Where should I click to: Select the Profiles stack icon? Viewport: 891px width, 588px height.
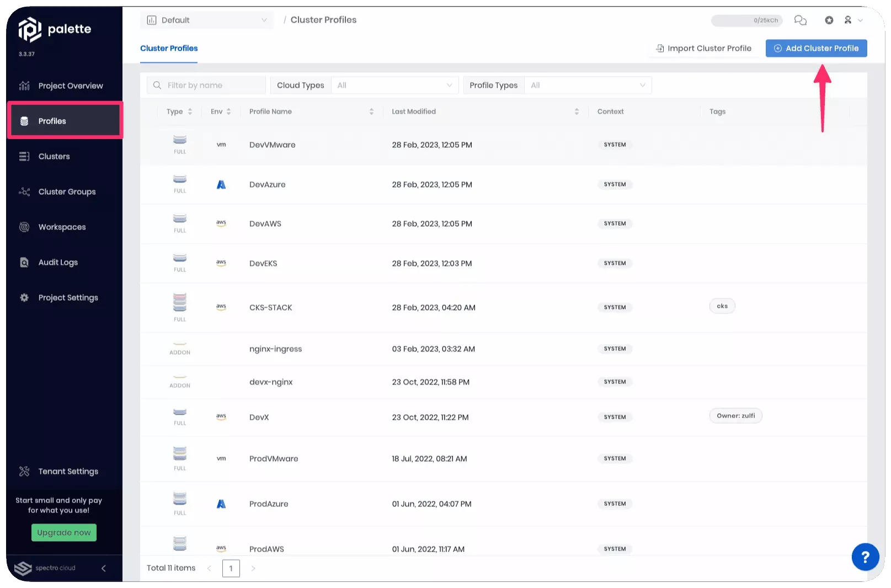point(24,121)
